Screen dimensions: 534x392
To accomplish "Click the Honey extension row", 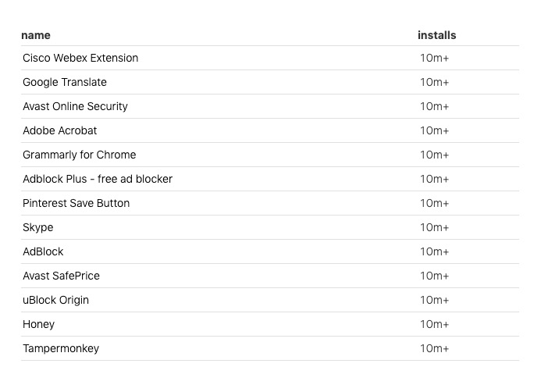I will pyautogui.click(x=38, y=324).
